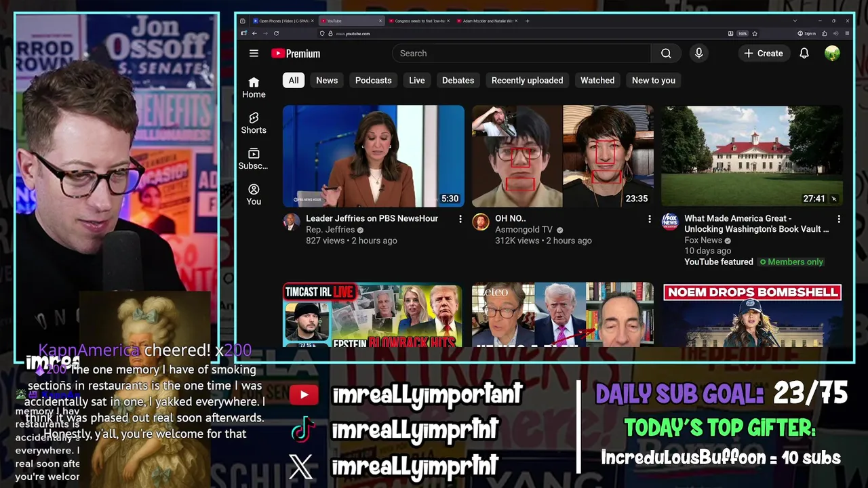The width and height of the screenshot is (868, 488).
Task: Click the Fox News channel name
Action: [703, 240]
